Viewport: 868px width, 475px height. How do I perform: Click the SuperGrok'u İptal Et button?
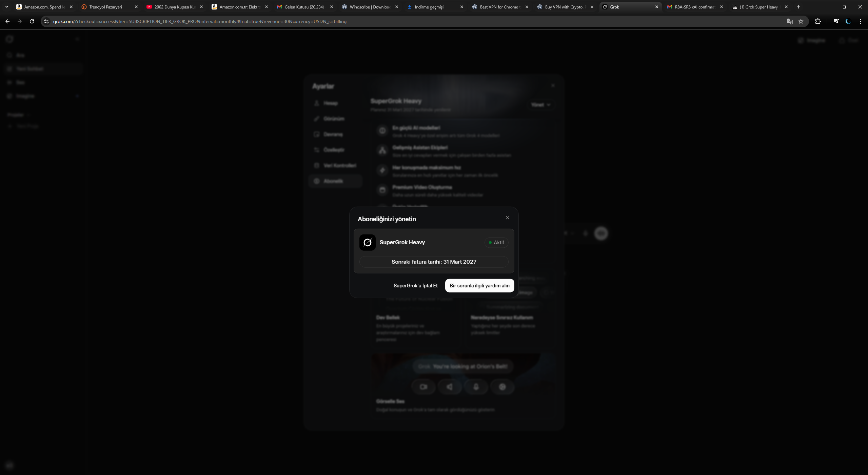coord(415,286)
